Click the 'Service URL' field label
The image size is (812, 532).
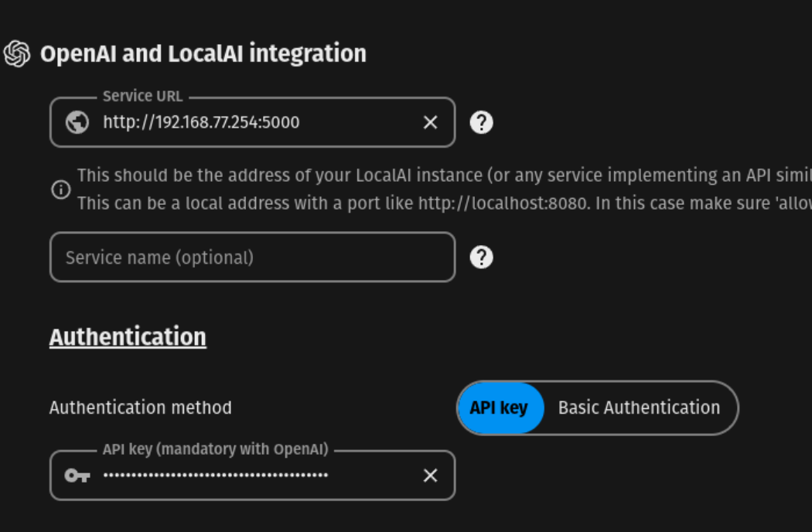143,97
